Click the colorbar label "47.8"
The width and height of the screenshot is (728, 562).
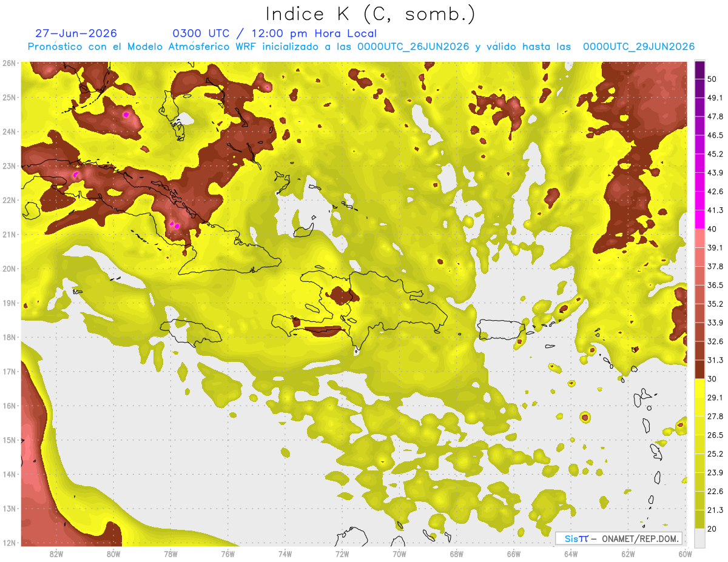tap(714, 116)
